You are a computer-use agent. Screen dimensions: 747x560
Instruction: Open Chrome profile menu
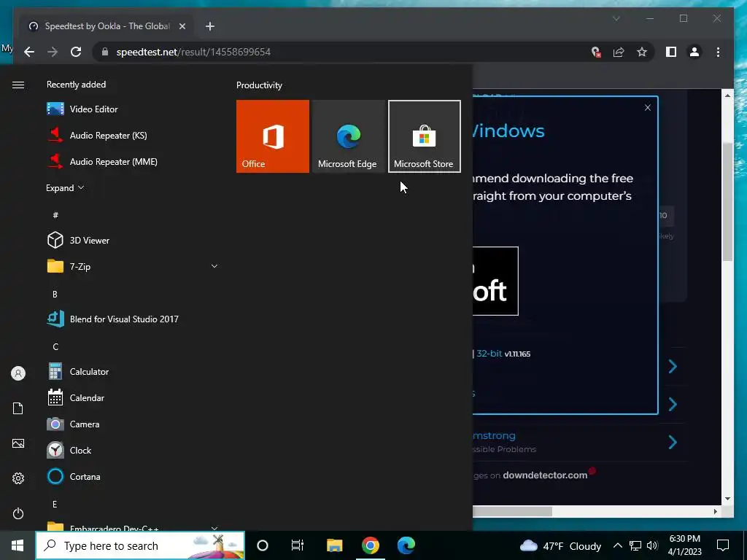point(694,52)
